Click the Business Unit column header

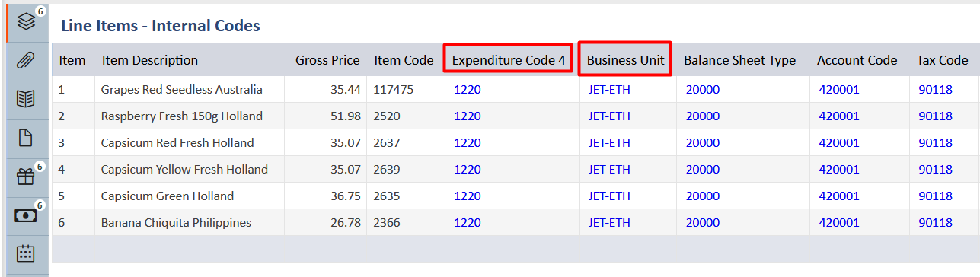(625, 60)
